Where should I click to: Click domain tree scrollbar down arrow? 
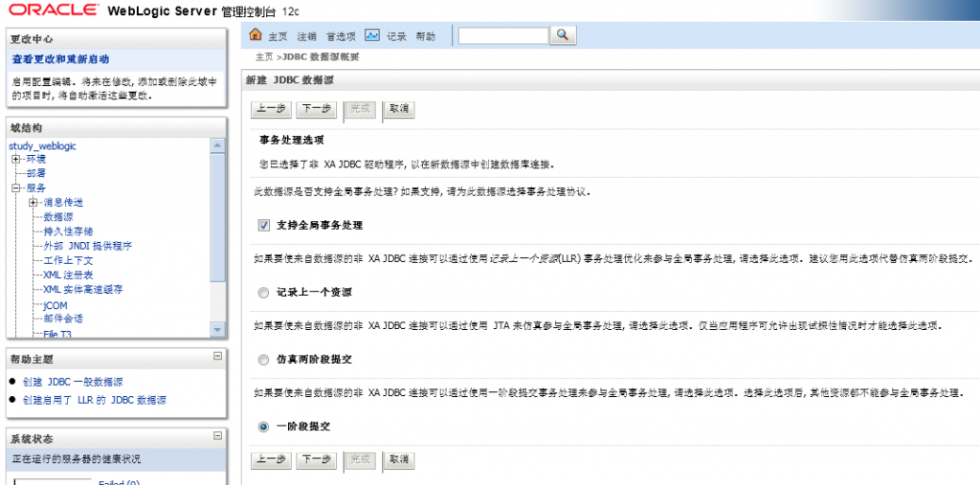pos(217,329)
